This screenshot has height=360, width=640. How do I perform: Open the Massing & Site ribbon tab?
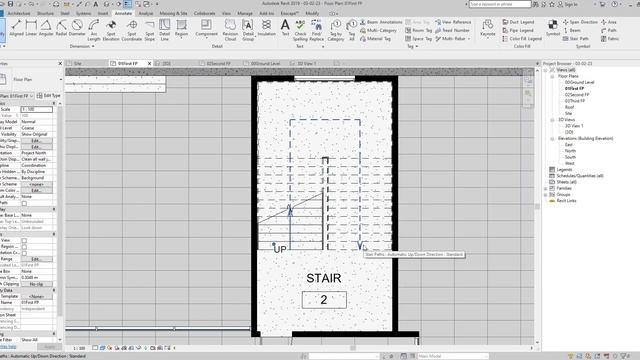click(x=173, y=13)
